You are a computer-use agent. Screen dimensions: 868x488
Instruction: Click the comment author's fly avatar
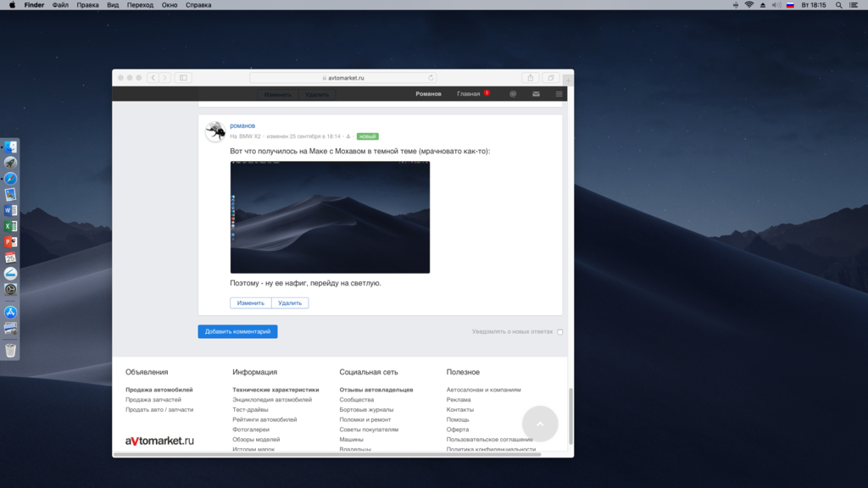215,131
